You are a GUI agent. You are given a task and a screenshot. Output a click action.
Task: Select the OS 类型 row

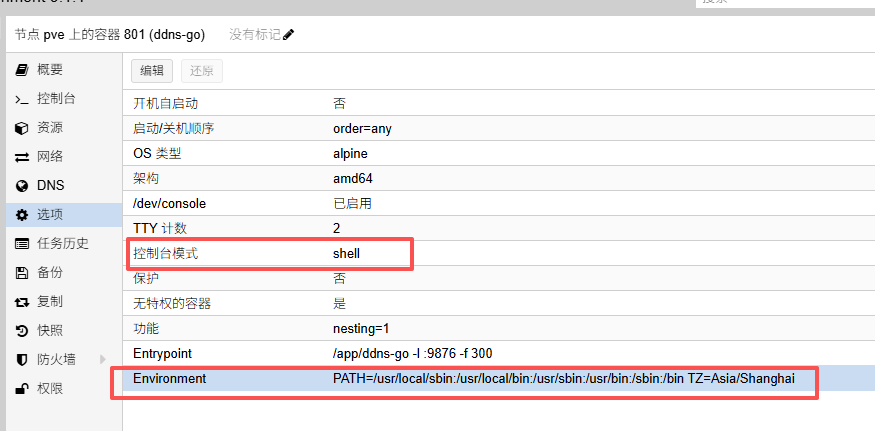[x=499, y=154]
